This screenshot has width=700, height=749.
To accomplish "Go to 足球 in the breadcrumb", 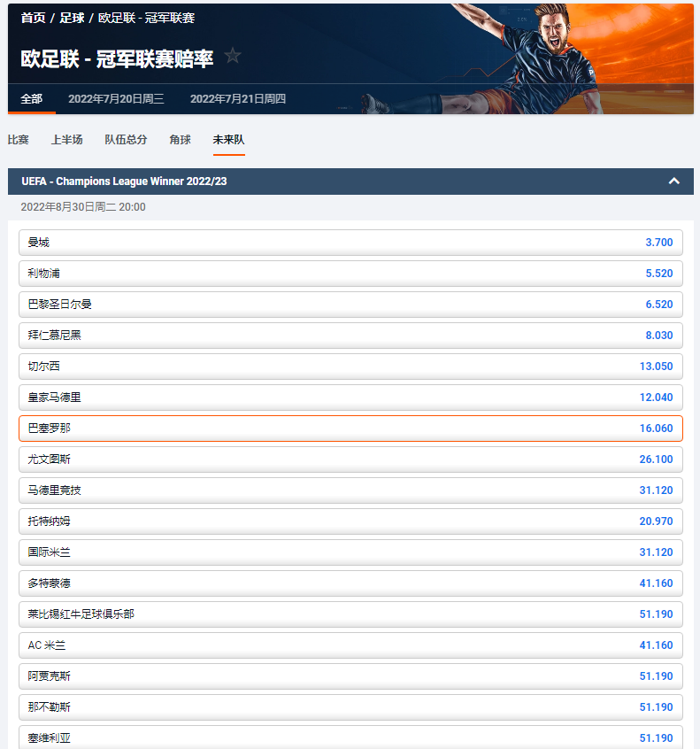I will (72, 18).
